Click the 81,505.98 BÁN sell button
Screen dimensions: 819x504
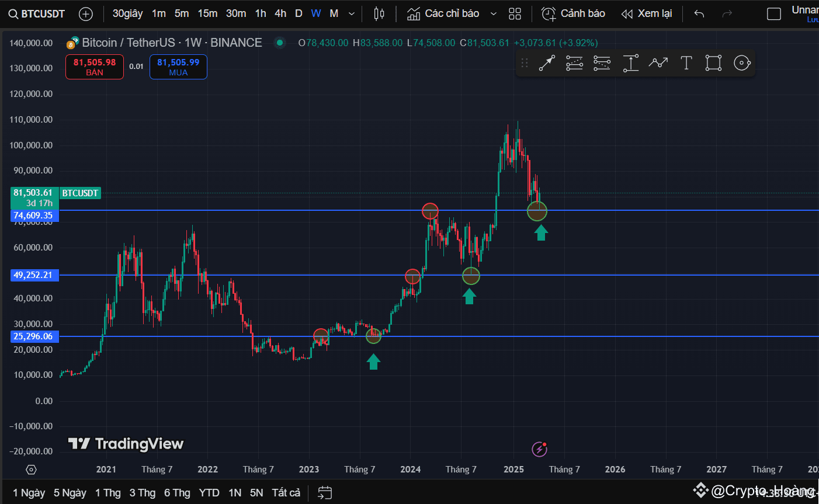point(94,67)
